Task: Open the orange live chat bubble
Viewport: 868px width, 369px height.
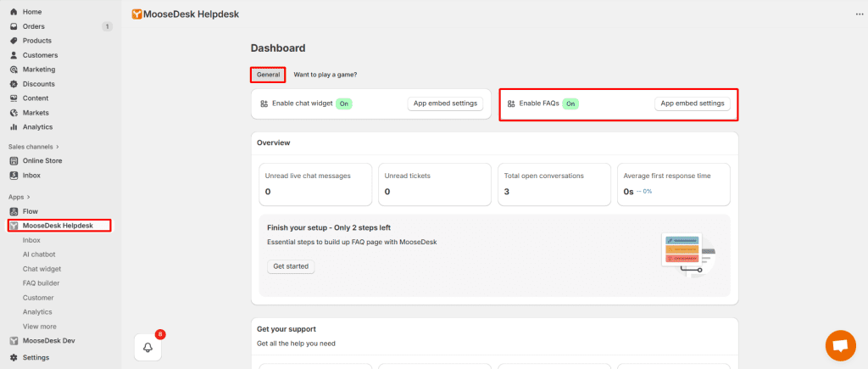Action: tap(840, 346)
